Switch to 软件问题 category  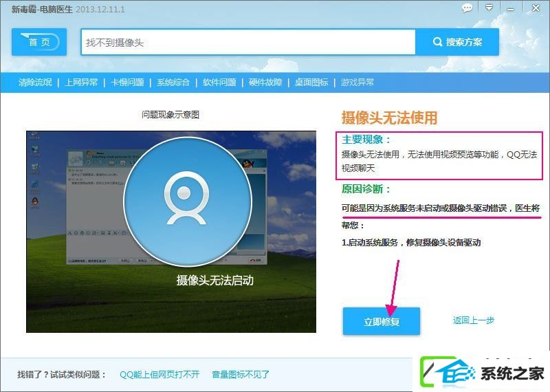pos(219,83)
